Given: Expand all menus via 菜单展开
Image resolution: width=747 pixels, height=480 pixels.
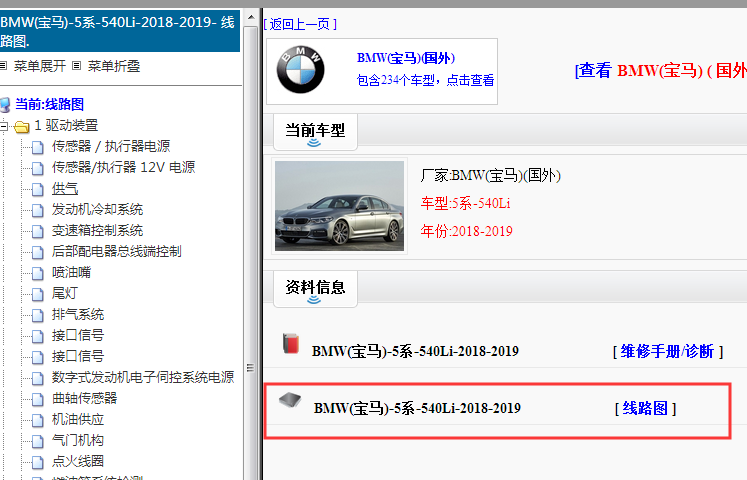Looking at the screenshot, I should (x=40, y=66).
